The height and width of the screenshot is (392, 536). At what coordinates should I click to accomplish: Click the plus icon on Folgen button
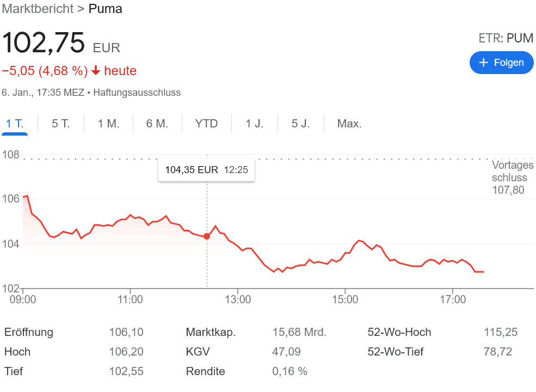tap(483, 63)
